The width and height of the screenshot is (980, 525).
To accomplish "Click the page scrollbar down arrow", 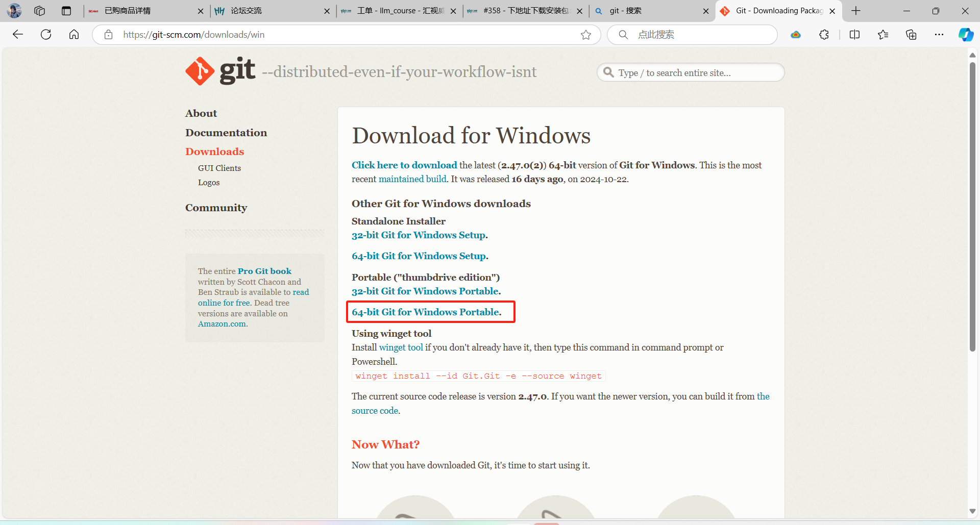I will pos(972,511).
